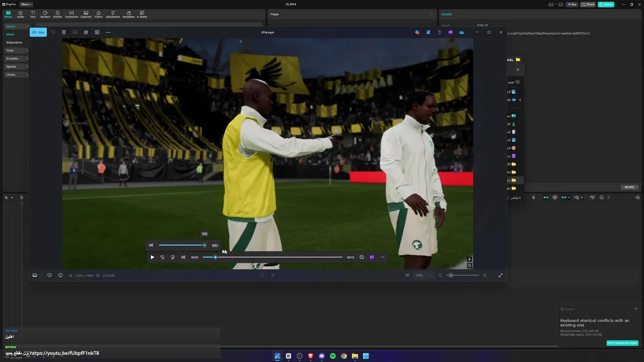644x362 pixels.
Task: Open the Designer edit icon in viewer title bar
Action: pos(428,32)
